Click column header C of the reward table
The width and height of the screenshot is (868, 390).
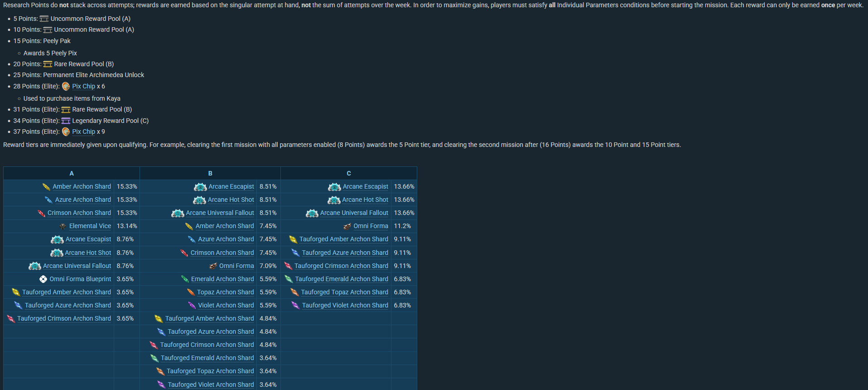[x=349, y=173]
